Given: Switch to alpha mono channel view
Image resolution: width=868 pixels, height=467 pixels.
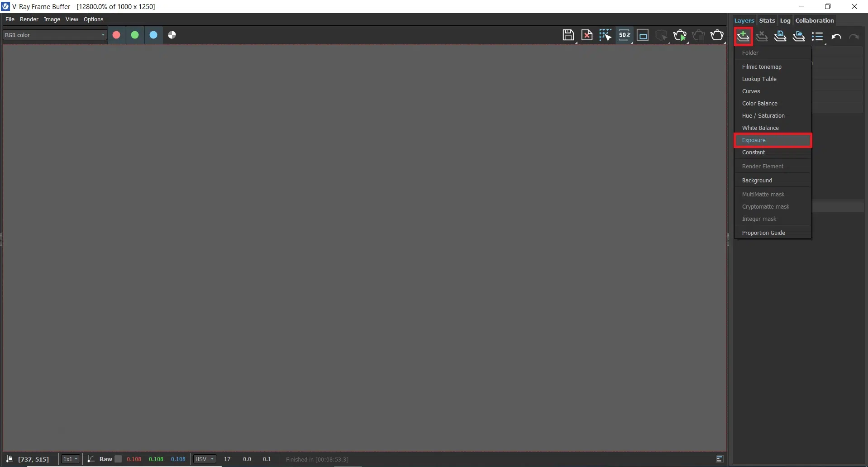Looking at the screenshot, I should point(172,35).
